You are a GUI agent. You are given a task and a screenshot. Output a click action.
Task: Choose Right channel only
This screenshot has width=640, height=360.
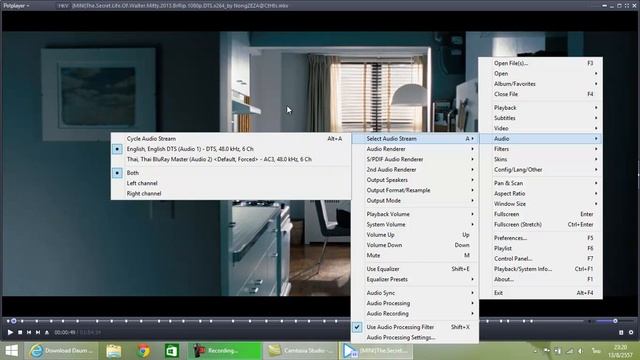(231, 193)
